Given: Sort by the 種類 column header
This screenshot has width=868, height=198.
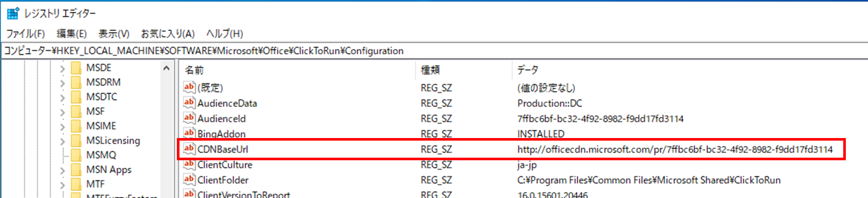Looking at the screenshot, I should (430, 70).
